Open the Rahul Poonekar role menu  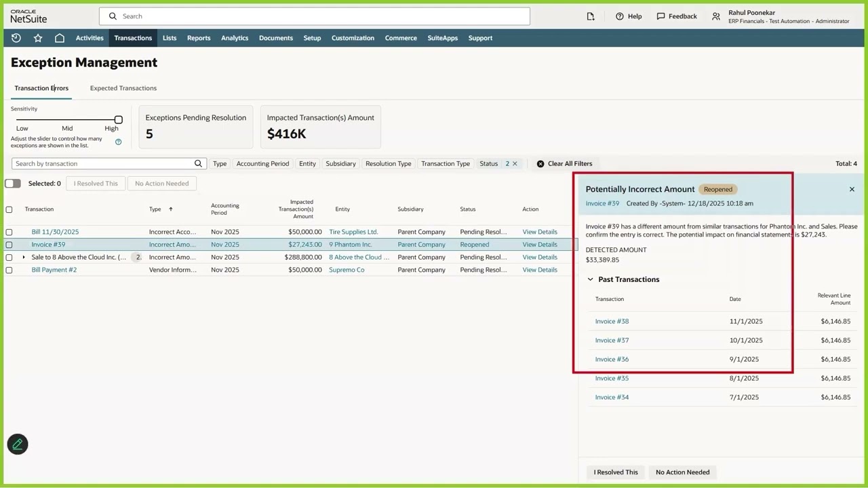pos(781,16)
